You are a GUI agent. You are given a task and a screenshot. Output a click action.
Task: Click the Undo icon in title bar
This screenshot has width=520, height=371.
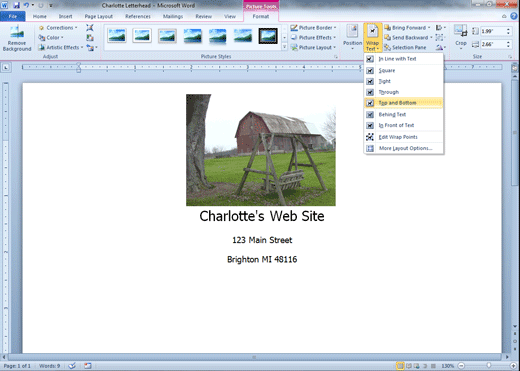(x=26, y=5)
